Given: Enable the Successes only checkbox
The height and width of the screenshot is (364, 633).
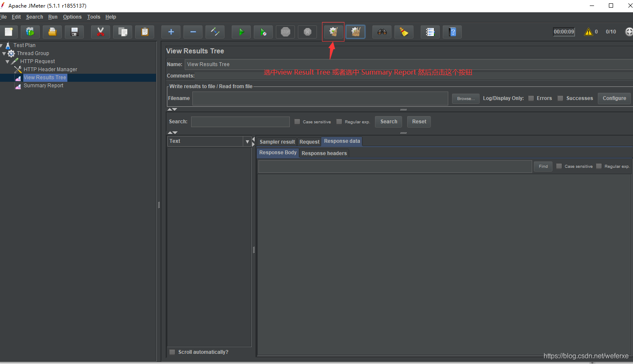Looking at the screenshot, I should point(560,98).
